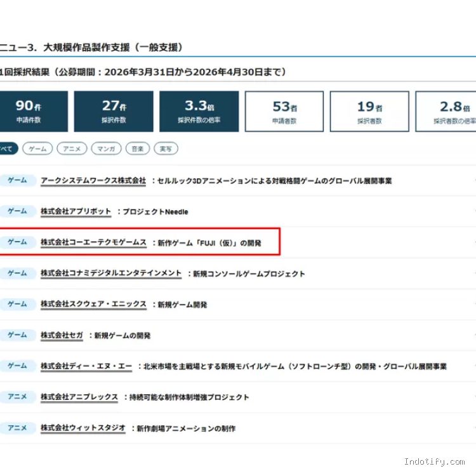Click text 新作ゲーム「FUJI（仮）」の開発
The image size is (476, 476).
[209, 243]
